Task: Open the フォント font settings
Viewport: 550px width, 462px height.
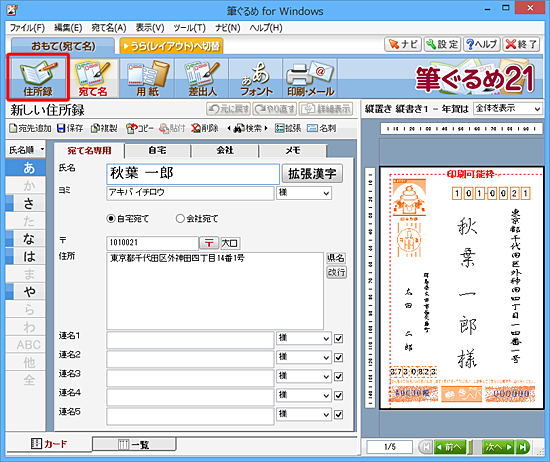Action: pos(256,78)
